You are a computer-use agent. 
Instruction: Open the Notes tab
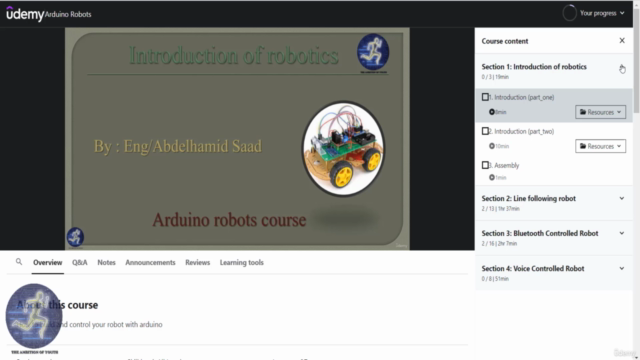(106, 262)
